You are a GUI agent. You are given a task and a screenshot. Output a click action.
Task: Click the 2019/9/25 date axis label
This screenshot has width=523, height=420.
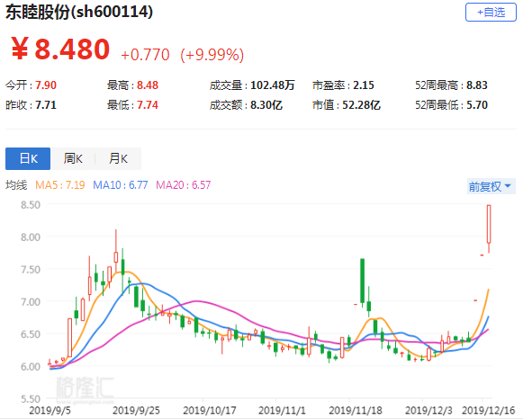[x=136, y=410]
